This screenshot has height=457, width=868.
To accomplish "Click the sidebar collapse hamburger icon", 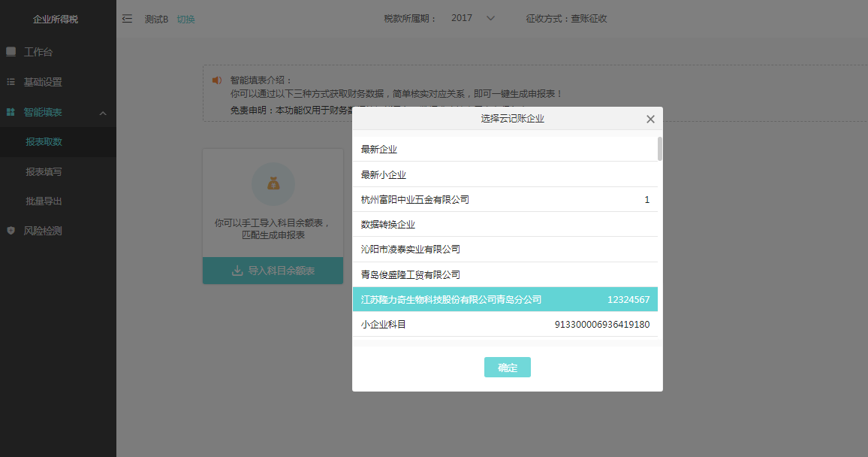I will pos(127,19).
